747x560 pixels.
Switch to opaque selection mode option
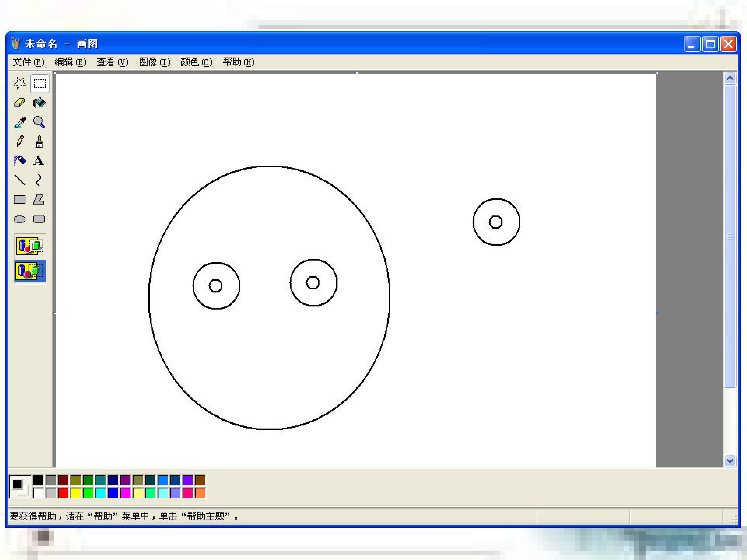coord(30,246)
